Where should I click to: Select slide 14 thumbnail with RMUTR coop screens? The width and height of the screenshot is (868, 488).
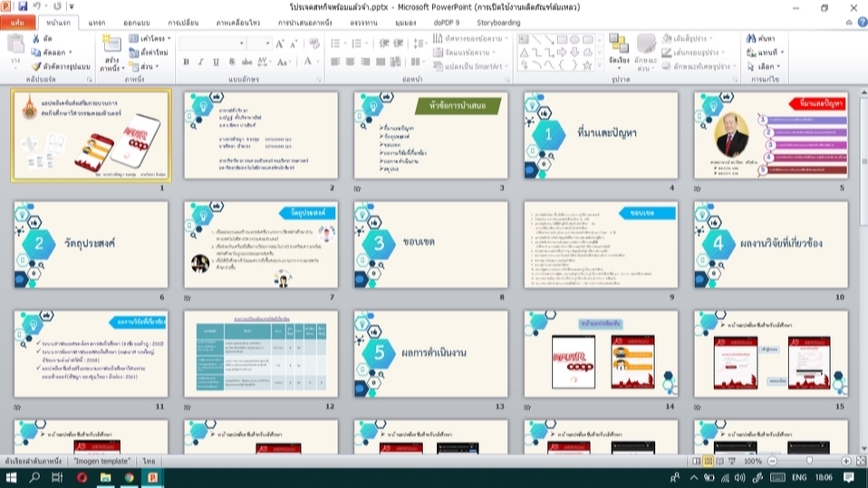[601, 353]
